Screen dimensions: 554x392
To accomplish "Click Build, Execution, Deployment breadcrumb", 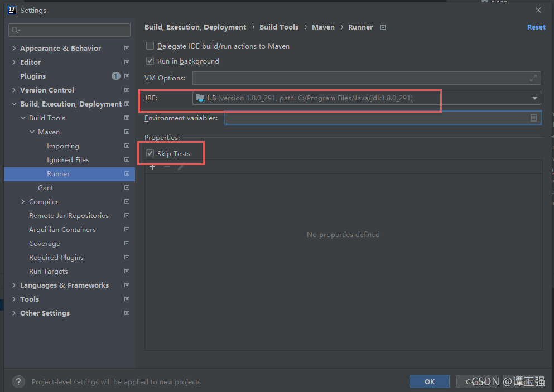I will pos(195,27).
